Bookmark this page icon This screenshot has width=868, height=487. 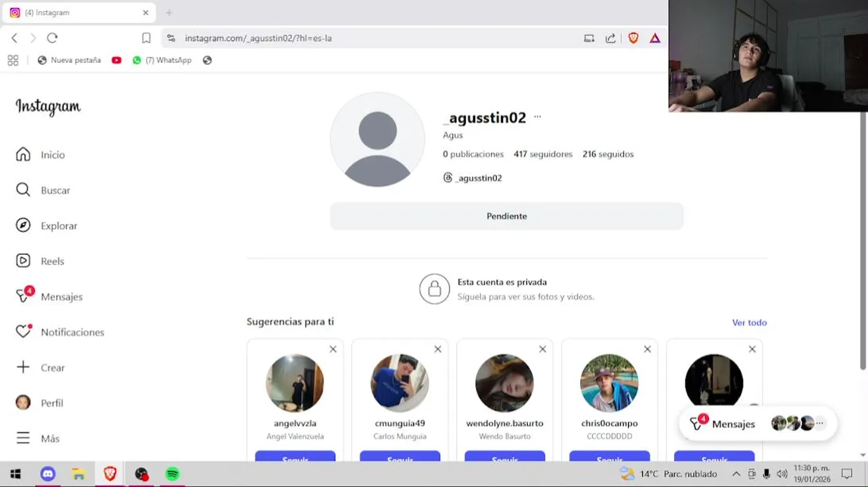(146, 38)
